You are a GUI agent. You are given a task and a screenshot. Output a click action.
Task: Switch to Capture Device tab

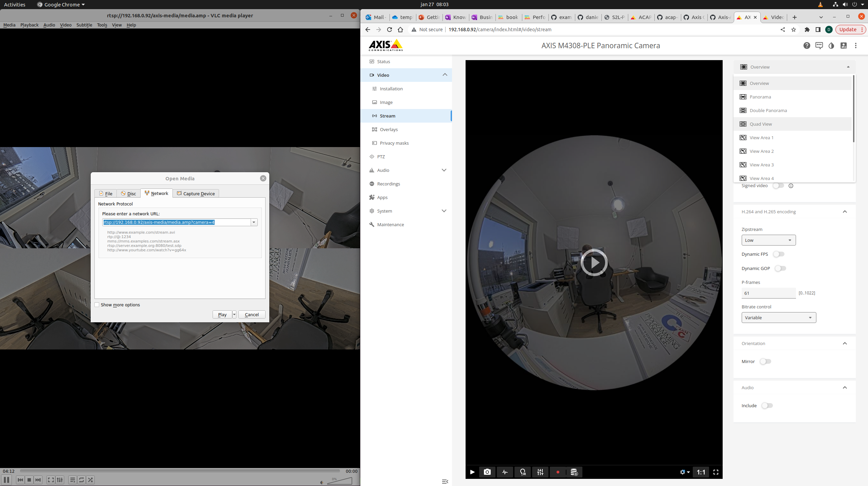click(196, 194)
